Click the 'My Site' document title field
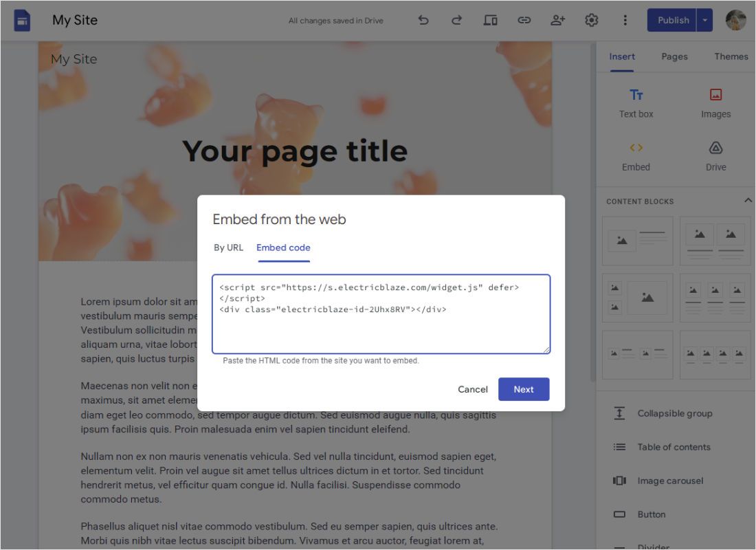This screenshot has height=550, width=756. tap(75, 20)
